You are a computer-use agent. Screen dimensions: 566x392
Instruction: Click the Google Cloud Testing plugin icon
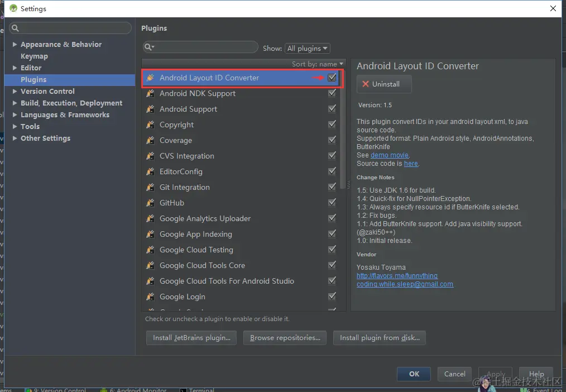tap(150, 250)
